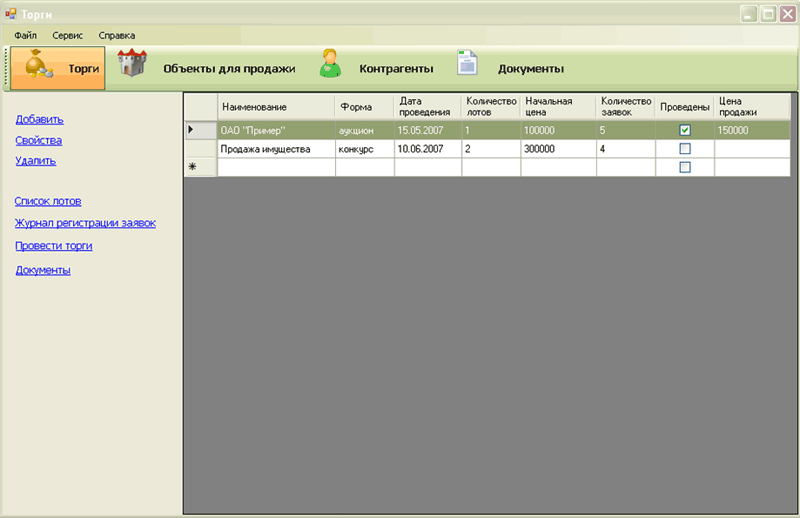Toggle Проведены checkbox in new row
The height and width of the screenshot is (518, 800).
pyautogui.click(x=685, y=167)
